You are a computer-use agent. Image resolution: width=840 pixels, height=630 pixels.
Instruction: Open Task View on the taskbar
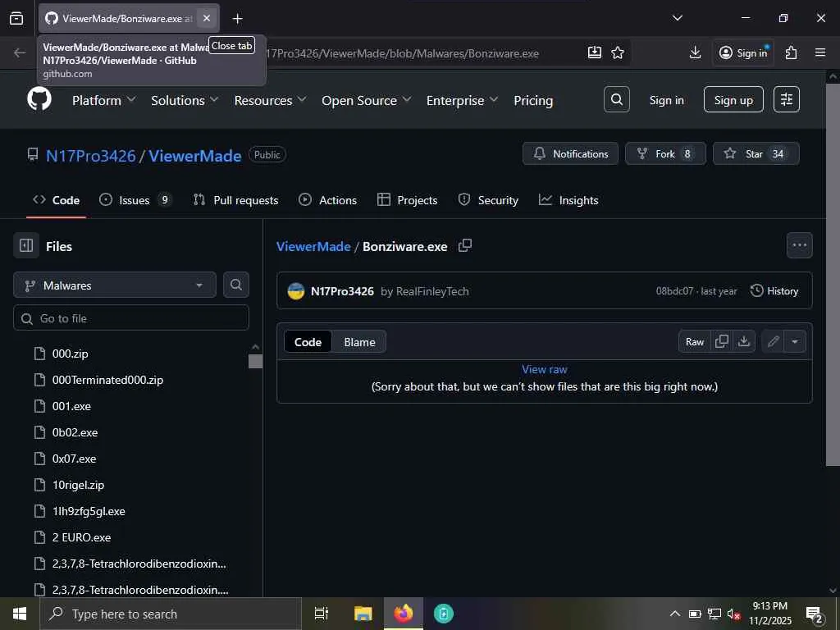[322, 614]
